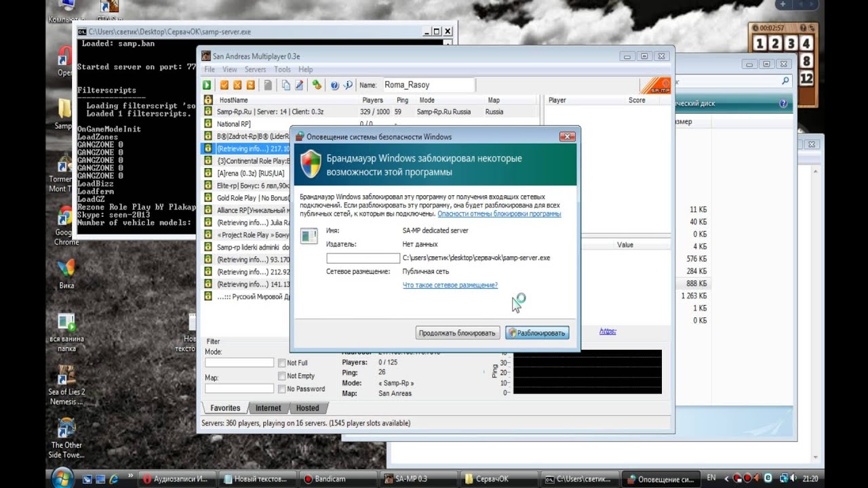Click the Copy Server Info pages icon
Viewport: 868px width, 488px height.
click(285, 85)
